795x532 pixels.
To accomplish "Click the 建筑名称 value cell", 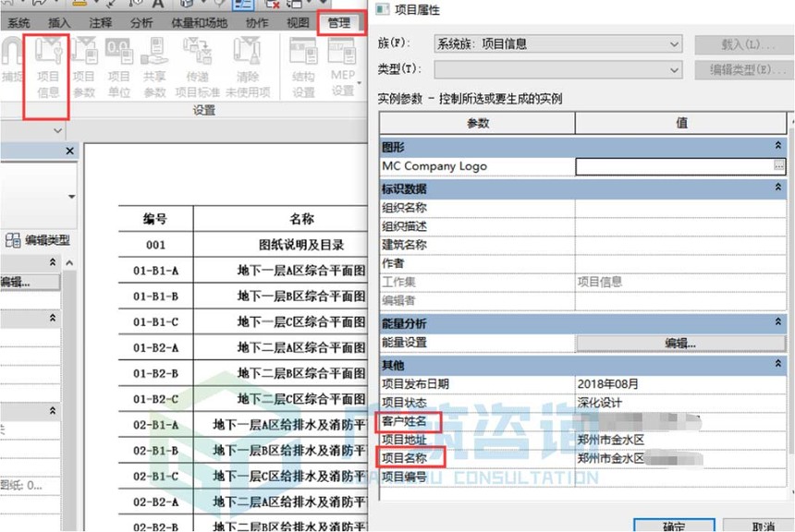I will pos(680,246).
